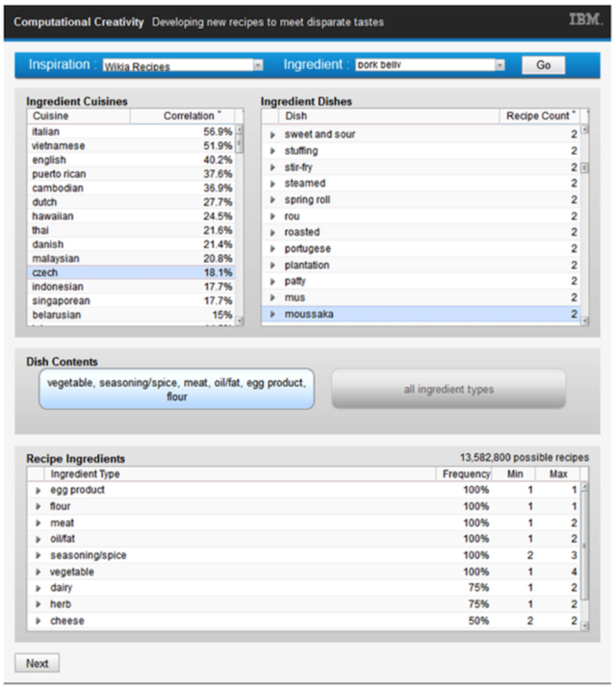This screenshot has height=690, width=616.
Task: Open the Inspiration dropdown list
Action: coord(257,65)
